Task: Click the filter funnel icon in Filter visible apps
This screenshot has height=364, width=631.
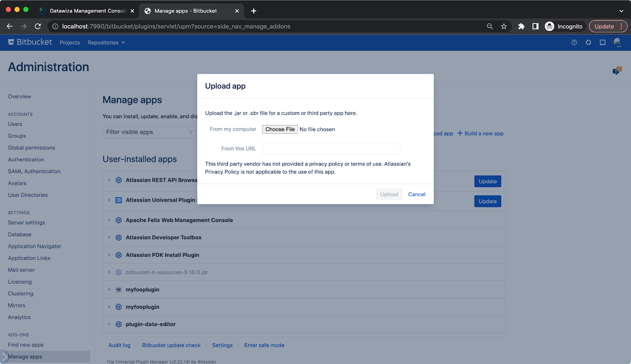Action: [191, 133]
